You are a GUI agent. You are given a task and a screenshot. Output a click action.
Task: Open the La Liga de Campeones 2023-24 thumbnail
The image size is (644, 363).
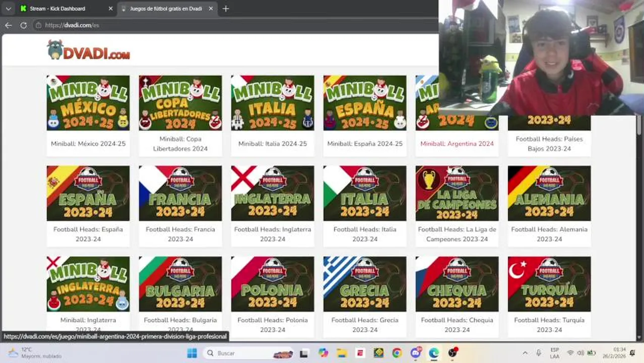pyautogui.click(x=457, y=194)
